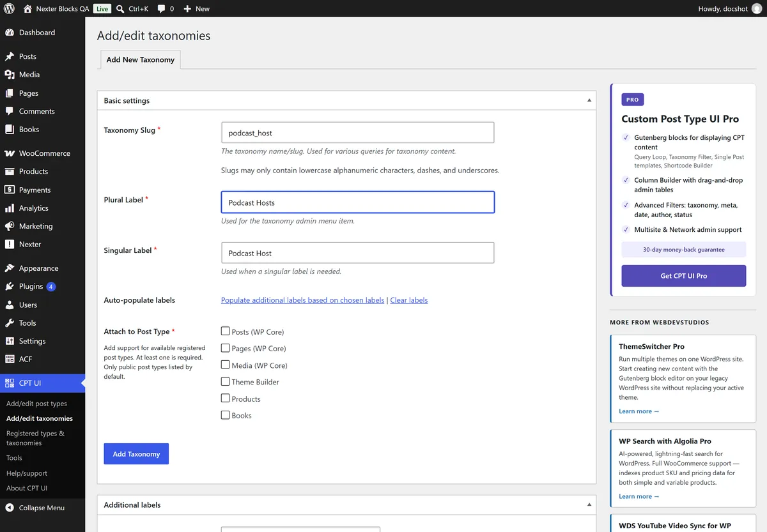The width and height of the screenshot is (767, 532).
Task: Check the Posts (WP Core) checkbox
Action: pos(225,331)
